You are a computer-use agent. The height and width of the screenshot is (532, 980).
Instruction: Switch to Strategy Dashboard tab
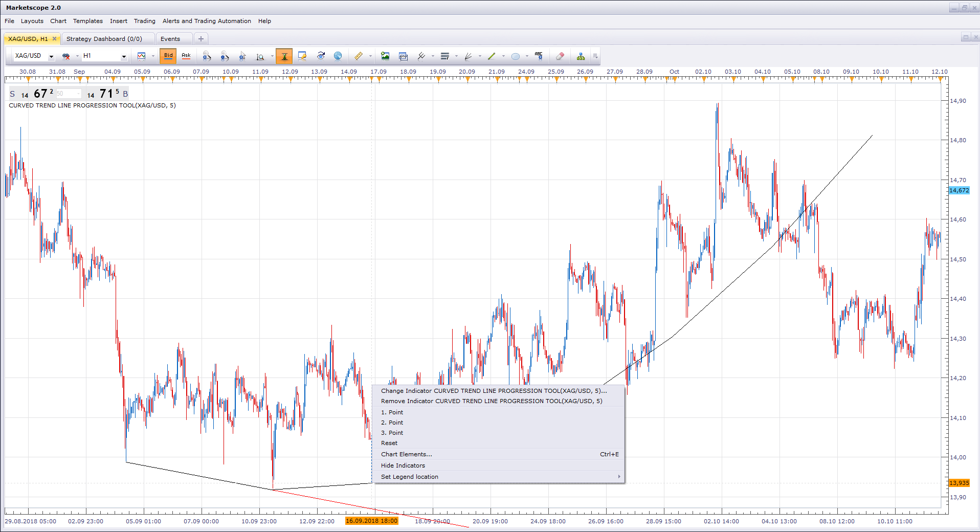point(104,39)
